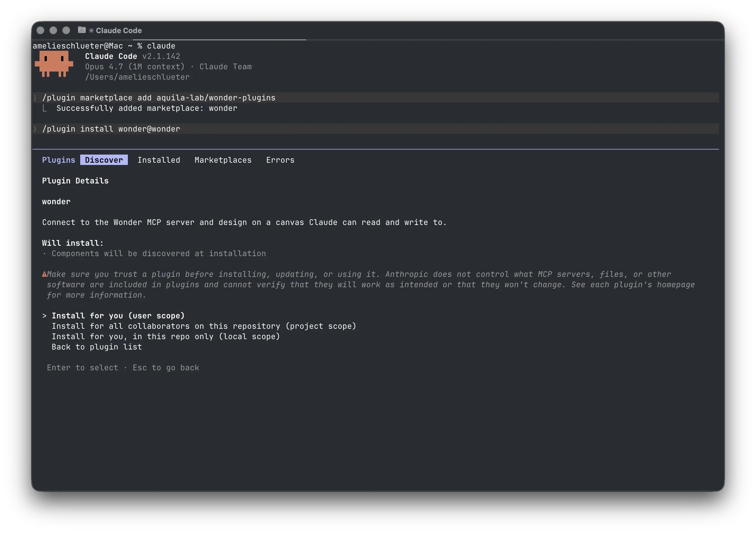756x533 pixels.
Task: Click the Claude Code mascot logo
Action: (x=54, y=64)
